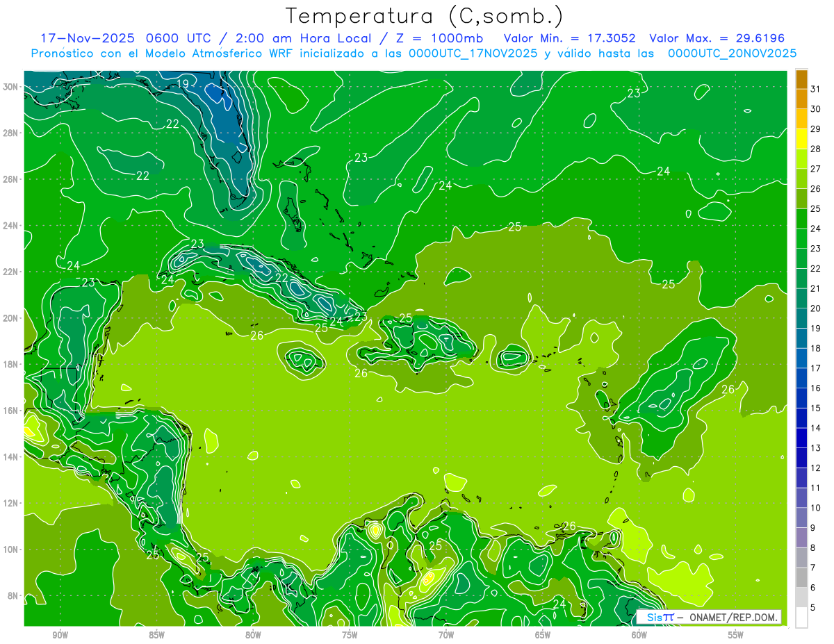Click the purple colorbar swatch between 9 and 10
834x644 pixels.
(x=801, y=518)
